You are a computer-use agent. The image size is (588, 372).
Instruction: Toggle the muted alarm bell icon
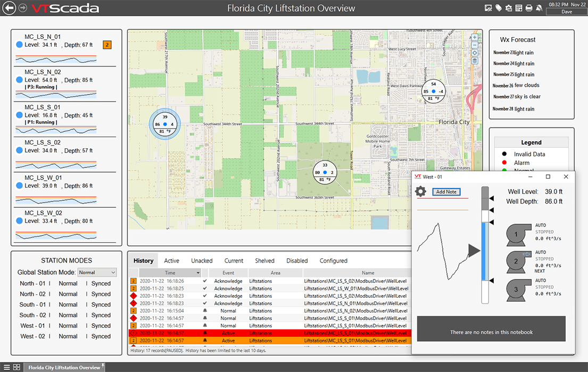(x=539, y=8)
